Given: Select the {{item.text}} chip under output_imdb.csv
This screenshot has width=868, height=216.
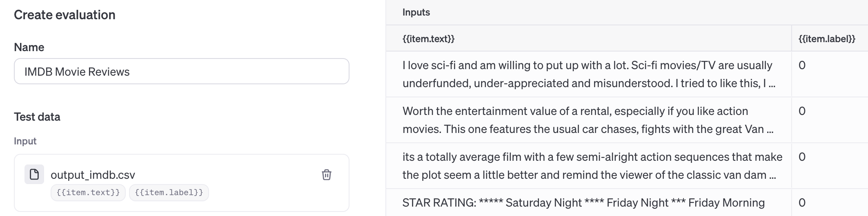Looking at the screenshot, I should [x=88, y=193].
